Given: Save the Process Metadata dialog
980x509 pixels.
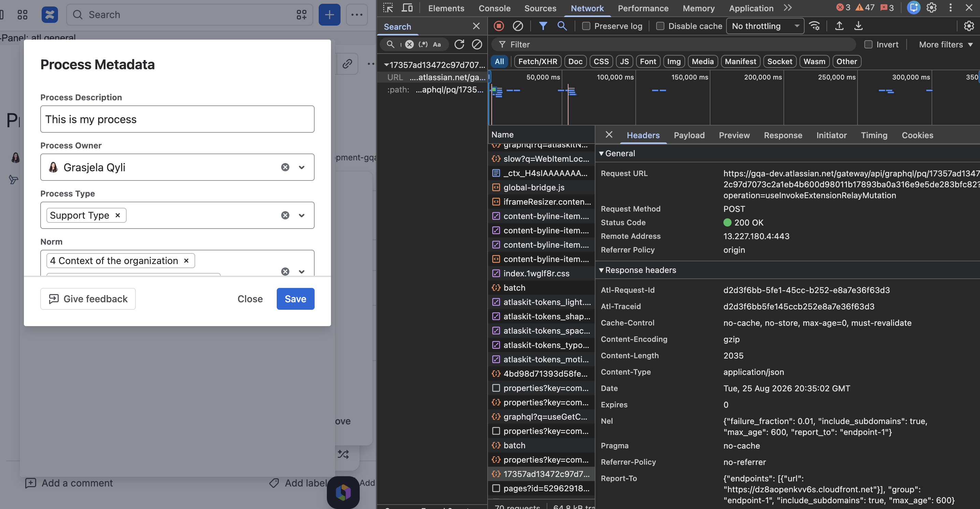Looking at the screenshot, I should [x=296, y=299].
